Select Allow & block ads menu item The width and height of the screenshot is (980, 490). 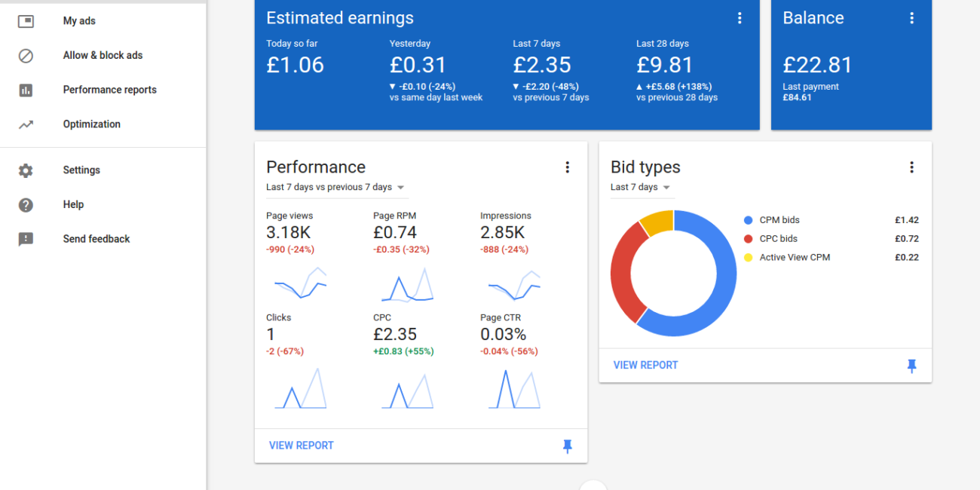(103, 55)
